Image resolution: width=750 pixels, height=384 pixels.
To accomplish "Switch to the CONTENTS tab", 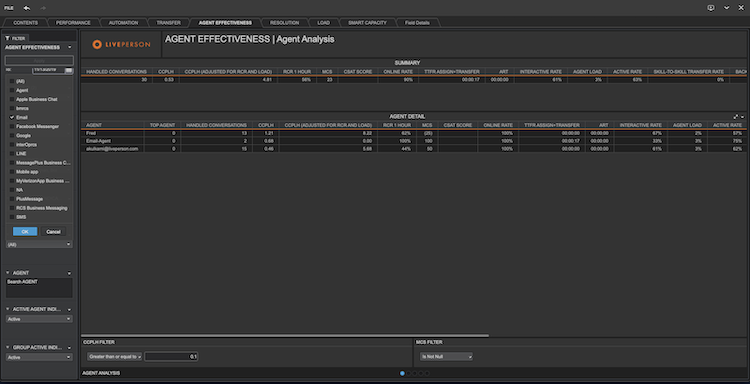I will [x=25, y=22].
